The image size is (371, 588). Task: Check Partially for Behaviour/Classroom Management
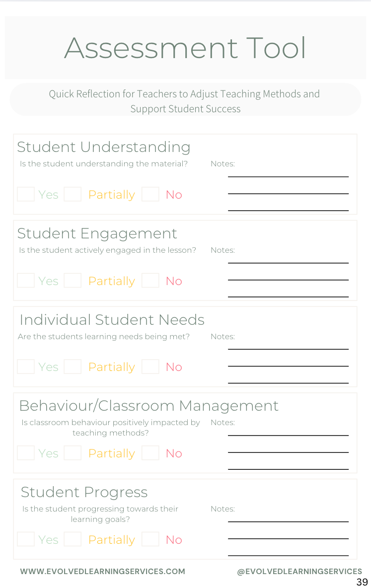[73, 453]
